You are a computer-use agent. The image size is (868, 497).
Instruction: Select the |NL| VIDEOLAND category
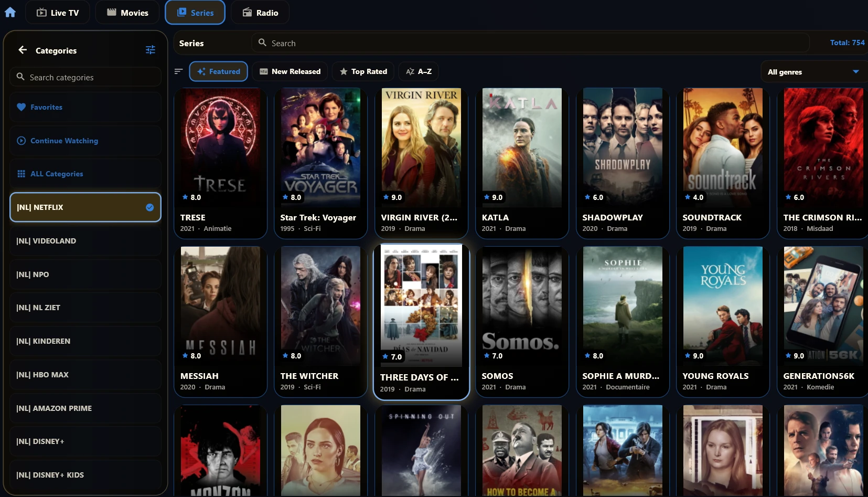tap(85, 241)
